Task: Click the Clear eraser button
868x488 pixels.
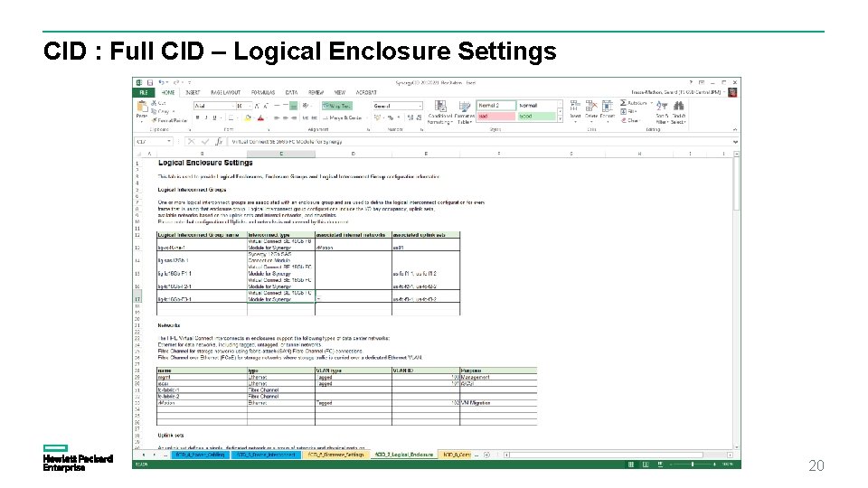Action: tap(629, 120)
